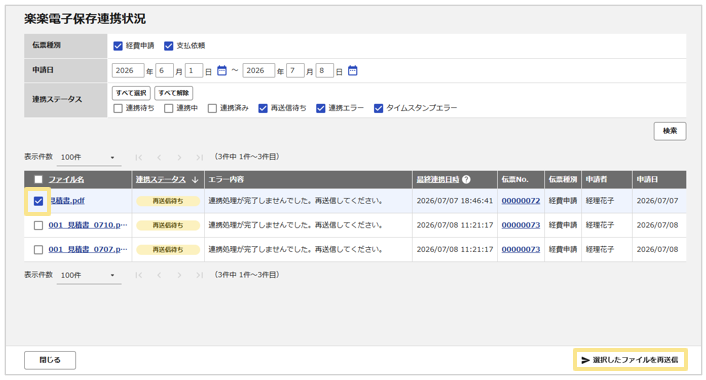Image resolution: width=706 pixels, height=380 pixels.
Task: Click the 検索 search button
Action: [670, 131]
